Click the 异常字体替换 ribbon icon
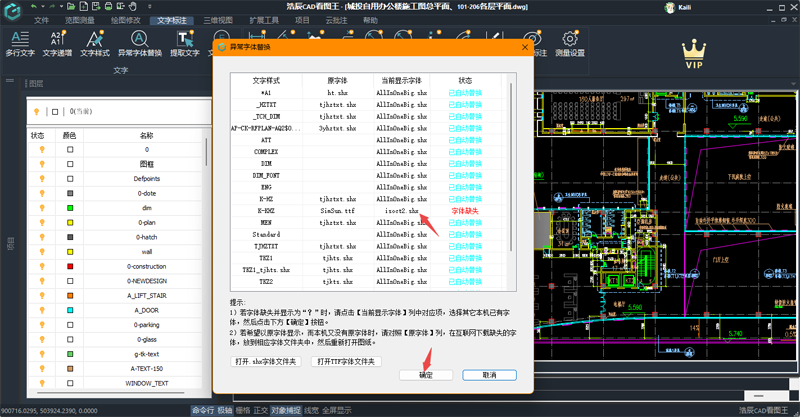Image resolution: width=800 pixels, height=417 pixels. pos(139,38)
